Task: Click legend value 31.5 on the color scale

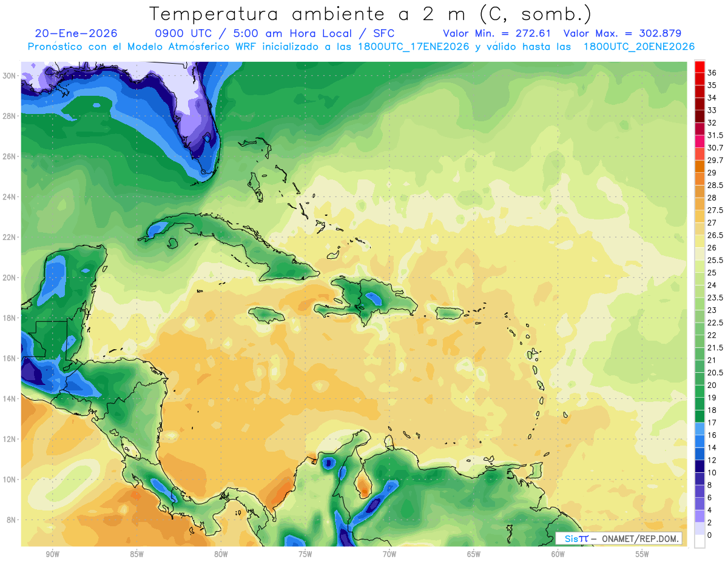Action: pos(715,135)
